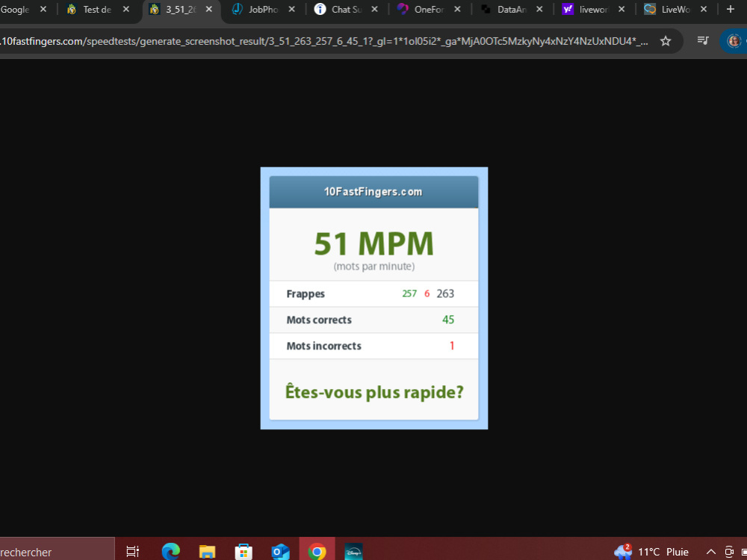The width and height of the screenshot is (747, 560).
Task: Click the 51 MPM score text
Action: click(374, 244)
